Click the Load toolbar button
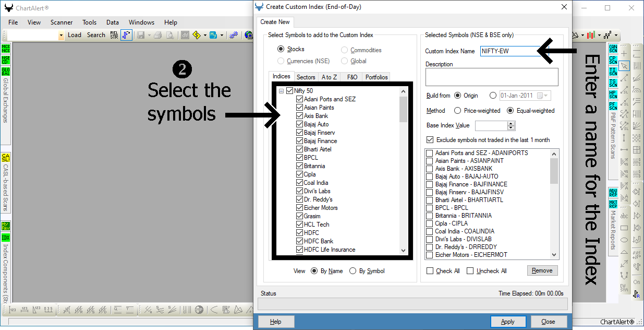 [x=75, y=35]
